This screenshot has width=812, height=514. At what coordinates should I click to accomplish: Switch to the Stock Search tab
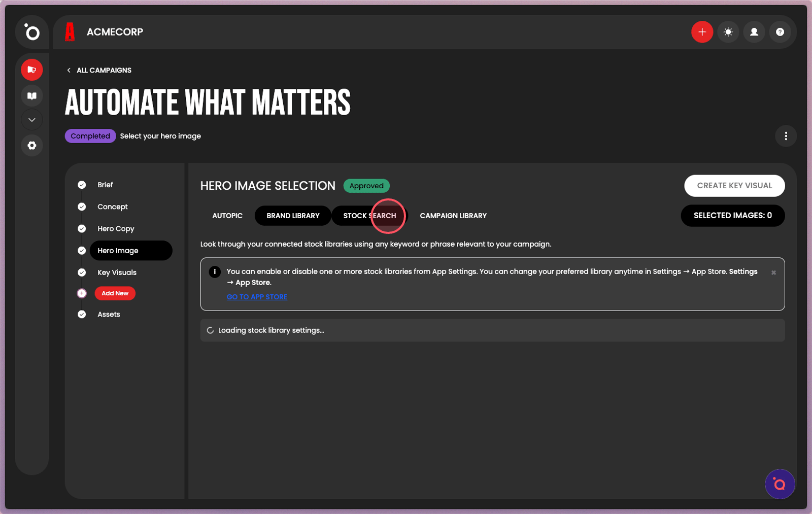point(369,216)
